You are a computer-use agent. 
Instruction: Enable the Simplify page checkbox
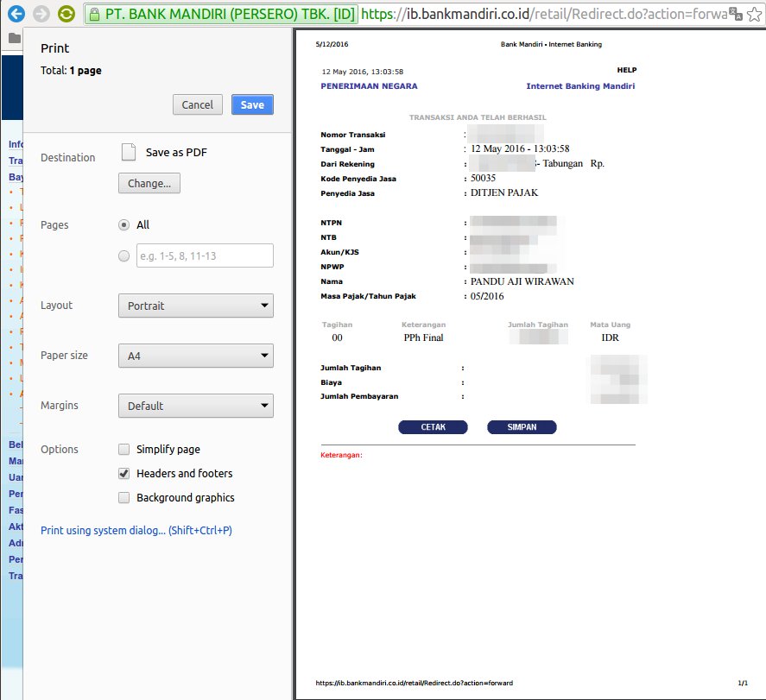(x=124, y=449)
